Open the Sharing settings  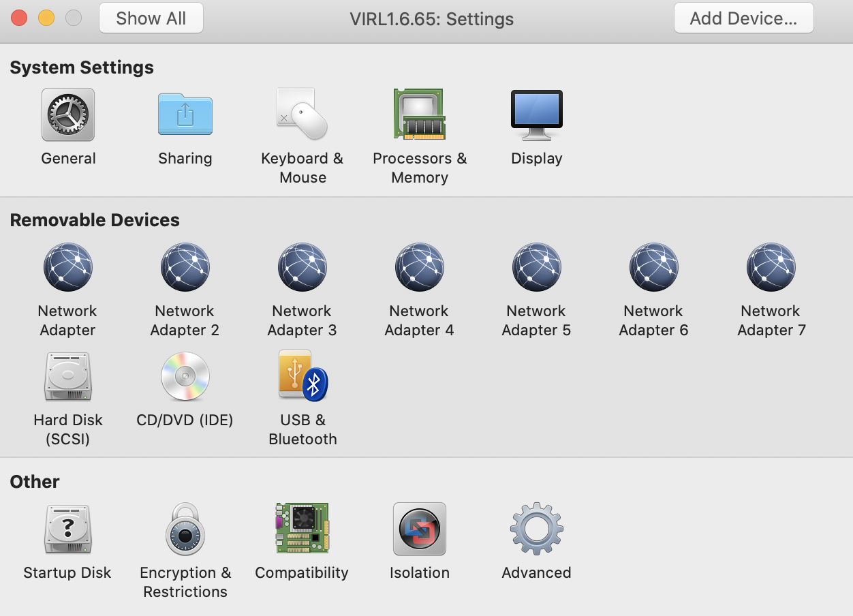pos(185,114)
